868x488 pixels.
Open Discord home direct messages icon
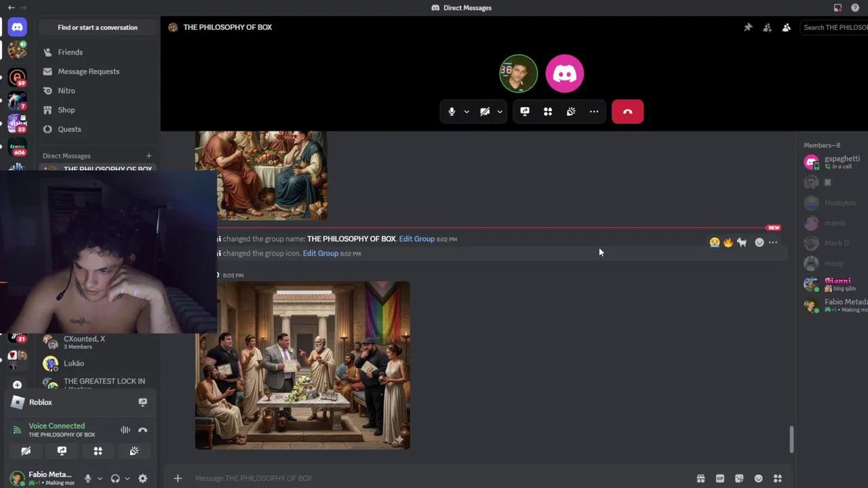tap(18, 27)
